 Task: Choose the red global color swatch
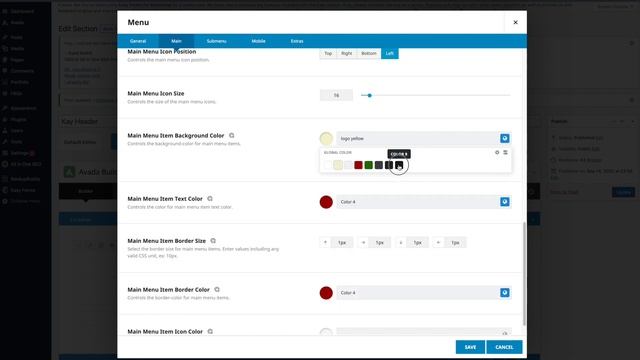coord(358,165)
